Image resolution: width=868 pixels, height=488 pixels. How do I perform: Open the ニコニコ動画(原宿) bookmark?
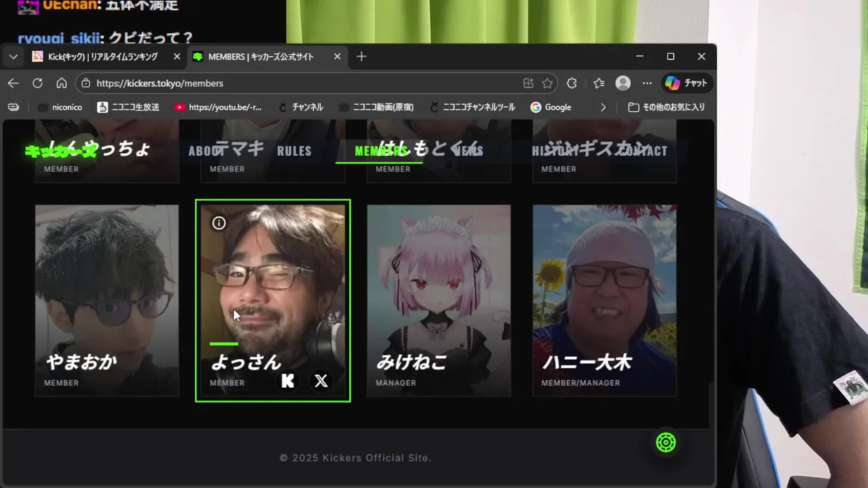click(376, 107)
